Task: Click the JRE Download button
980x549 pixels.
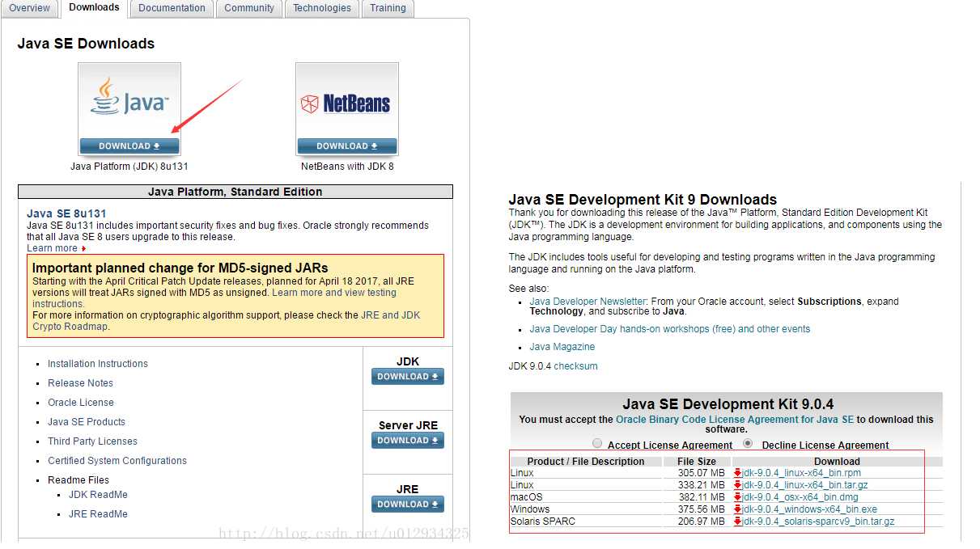Action: (x=408, y=505)
